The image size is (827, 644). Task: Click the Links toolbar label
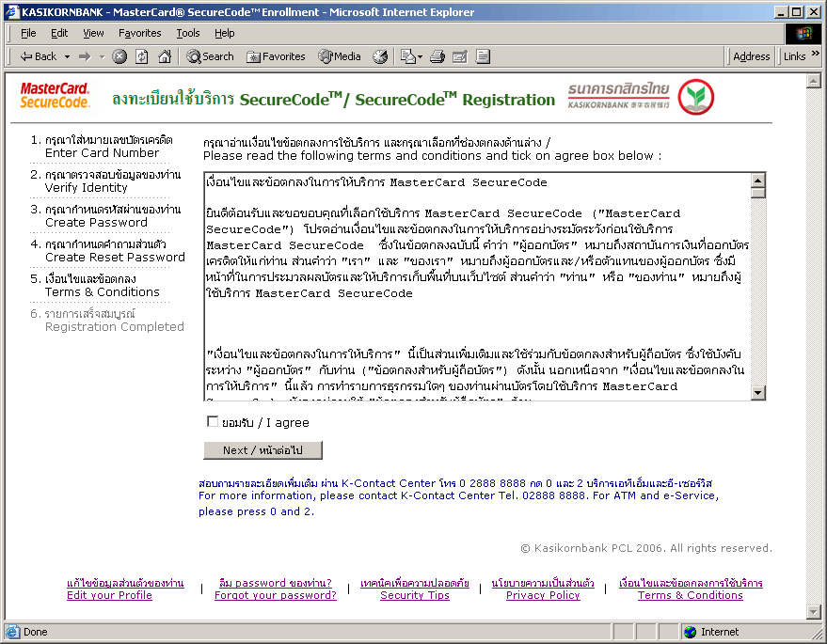794,56
